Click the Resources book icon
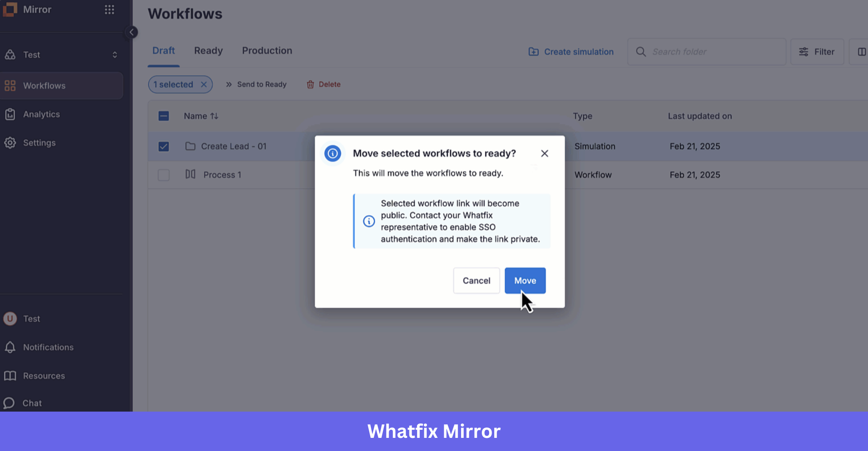Image resolution: width=868 pixels, height=451 pixels. pos(10,376)
